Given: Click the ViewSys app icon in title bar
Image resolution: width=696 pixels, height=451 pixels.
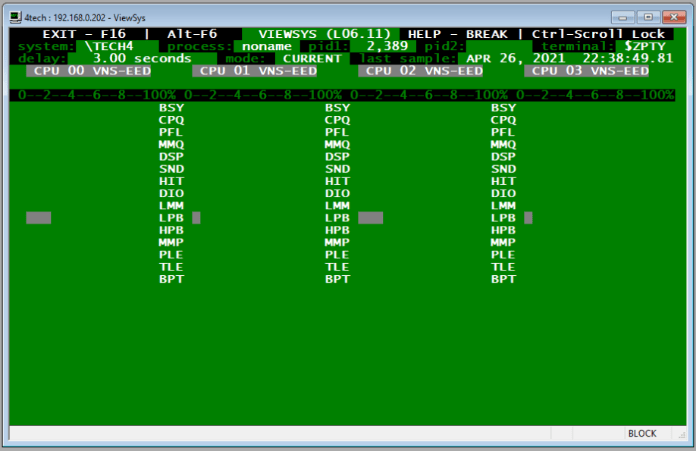Looking at the screenshot, I should [x=15, y=17].
